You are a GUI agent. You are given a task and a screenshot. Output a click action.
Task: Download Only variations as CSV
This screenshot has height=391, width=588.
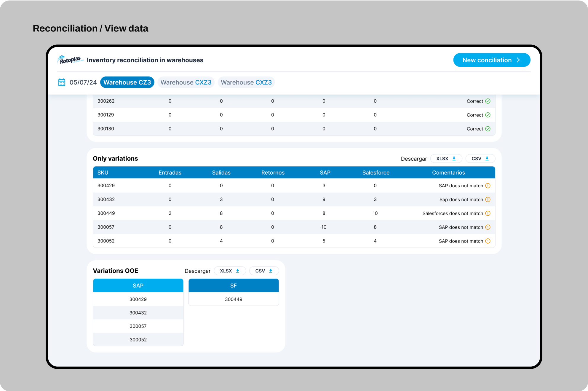tap(480, 159)
